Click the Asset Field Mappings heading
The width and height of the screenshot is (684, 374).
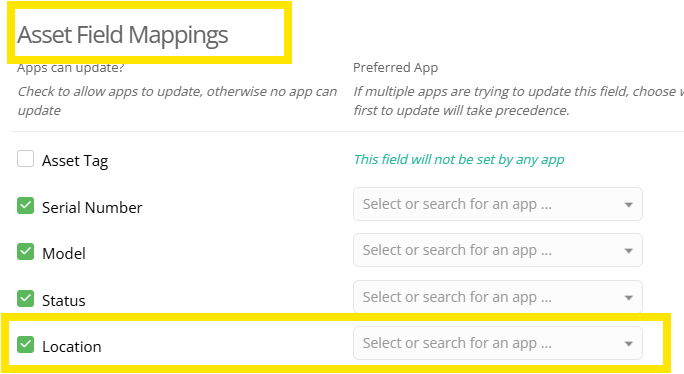tap(123, 35)
